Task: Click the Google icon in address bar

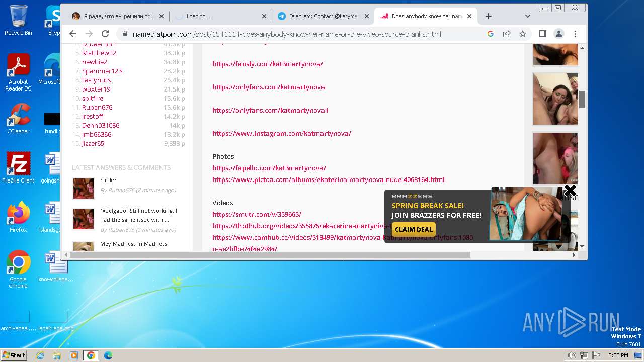Action: pos(491,34)
